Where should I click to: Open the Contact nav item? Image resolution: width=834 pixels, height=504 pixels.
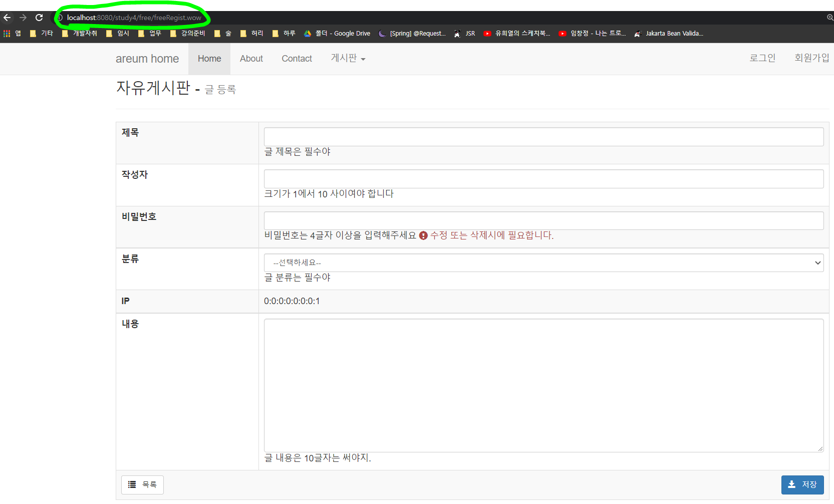coord(297,59)
